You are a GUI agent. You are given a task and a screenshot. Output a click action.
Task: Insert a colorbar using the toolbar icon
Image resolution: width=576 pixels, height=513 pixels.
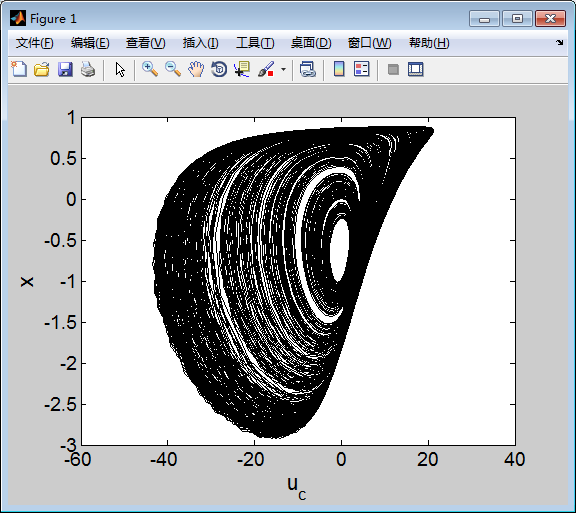click(339, 69)
